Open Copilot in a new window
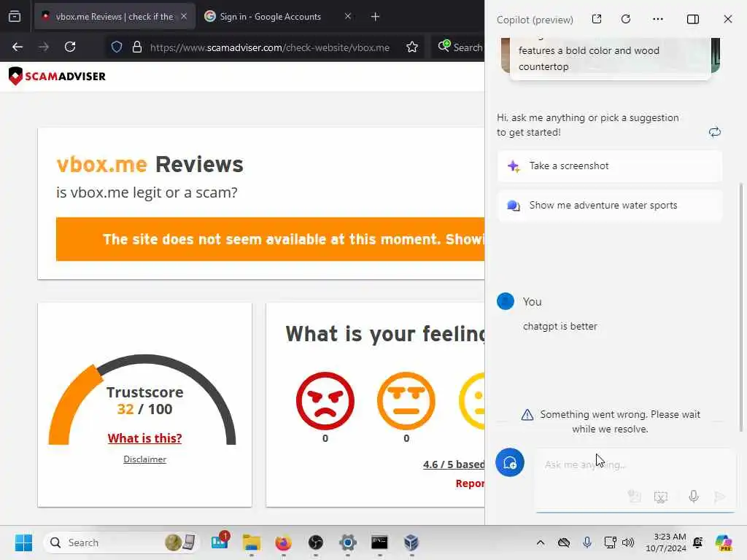 [x=597, y=19]
